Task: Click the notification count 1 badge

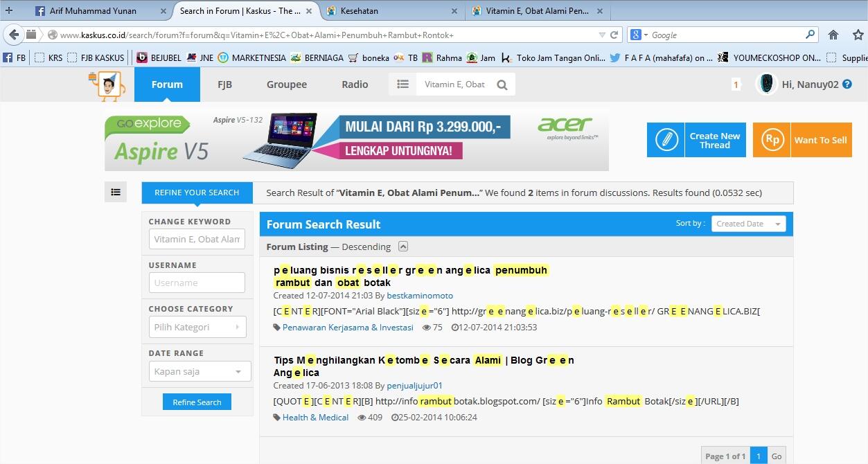Action: [735, 84]
